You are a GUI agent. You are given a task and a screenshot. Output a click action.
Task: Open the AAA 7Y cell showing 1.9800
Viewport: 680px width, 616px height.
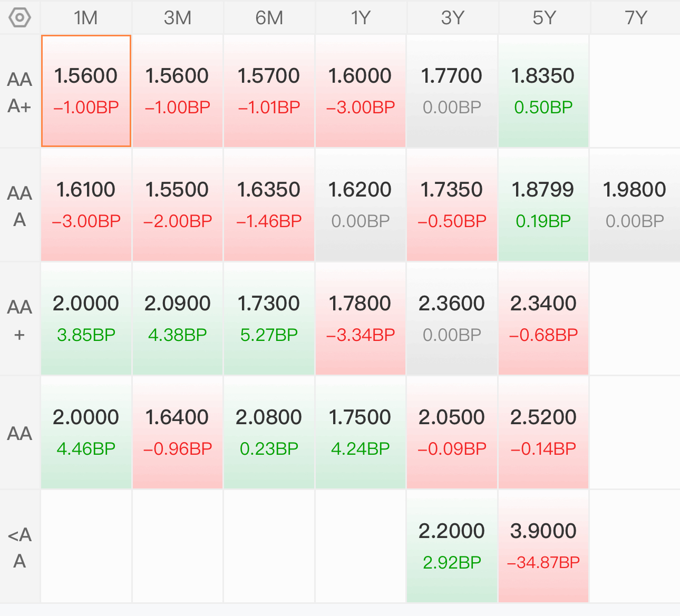tap(635, 205)
